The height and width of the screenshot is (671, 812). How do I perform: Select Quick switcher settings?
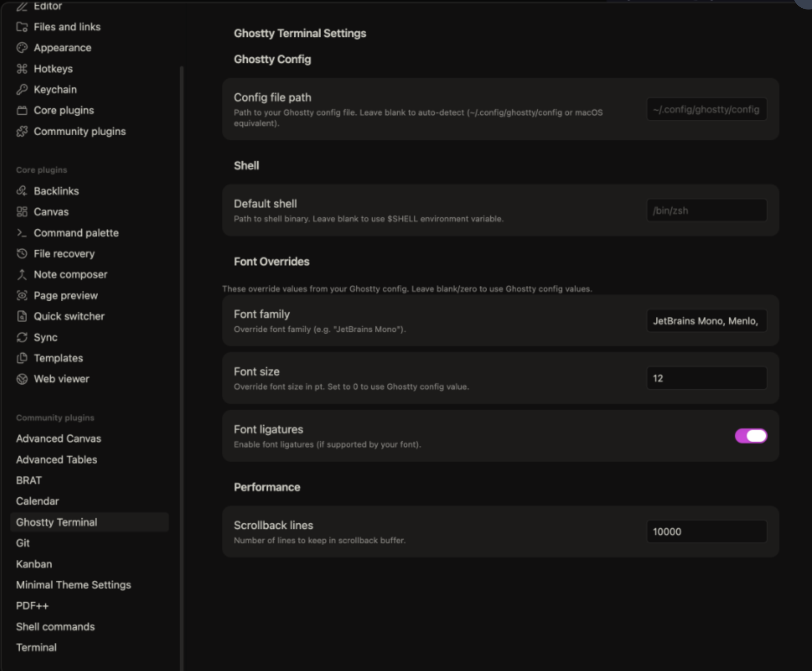click(90, 316)
